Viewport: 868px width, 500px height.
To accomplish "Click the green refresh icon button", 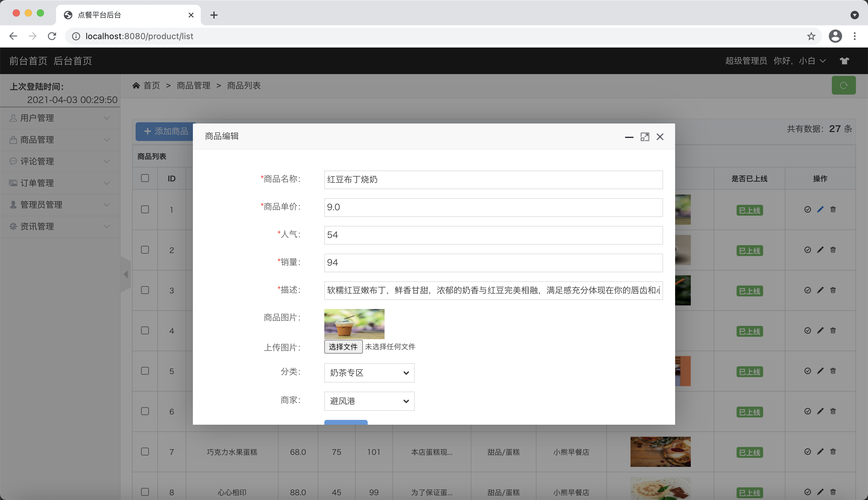I will (843, 85).
